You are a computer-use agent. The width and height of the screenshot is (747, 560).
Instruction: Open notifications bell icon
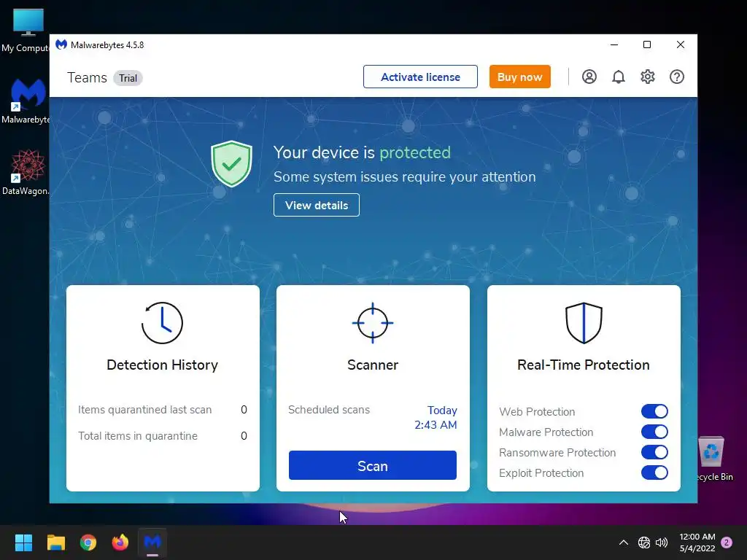tap(619, 77)
